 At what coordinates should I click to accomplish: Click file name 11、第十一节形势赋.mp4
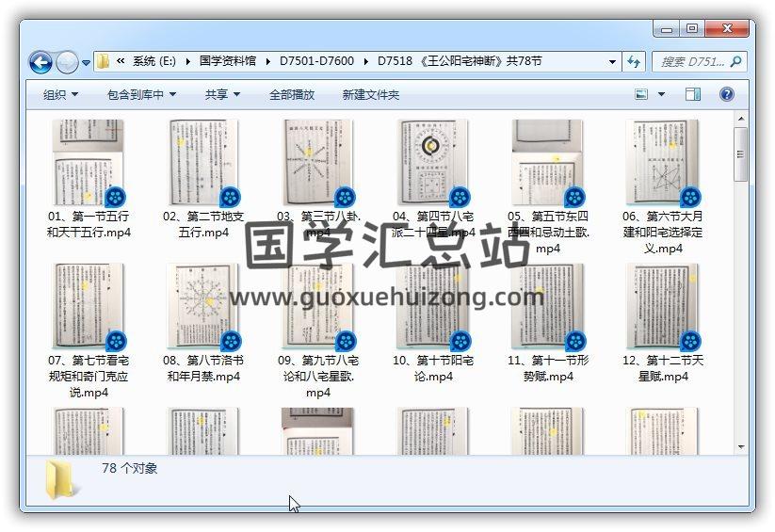point(548,368)
